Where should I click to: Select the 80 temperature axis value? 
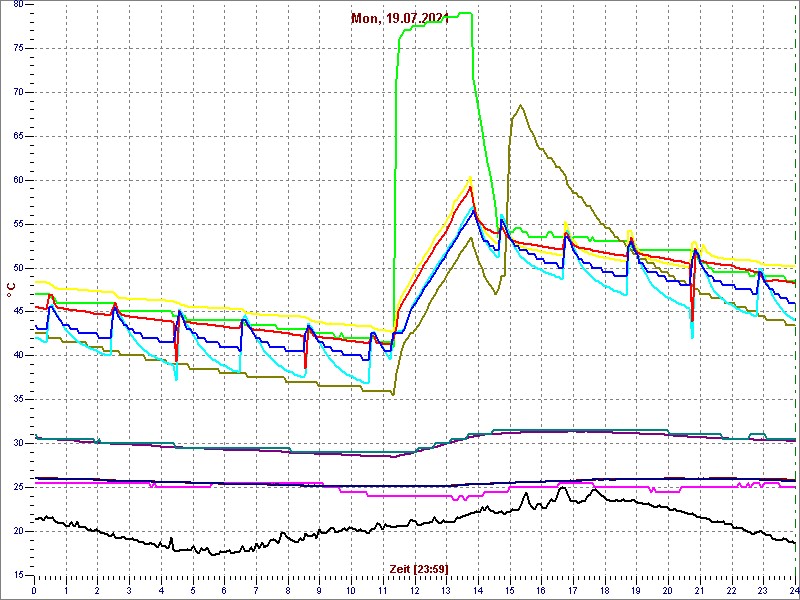pyautogui.click(x=18, y=4)
